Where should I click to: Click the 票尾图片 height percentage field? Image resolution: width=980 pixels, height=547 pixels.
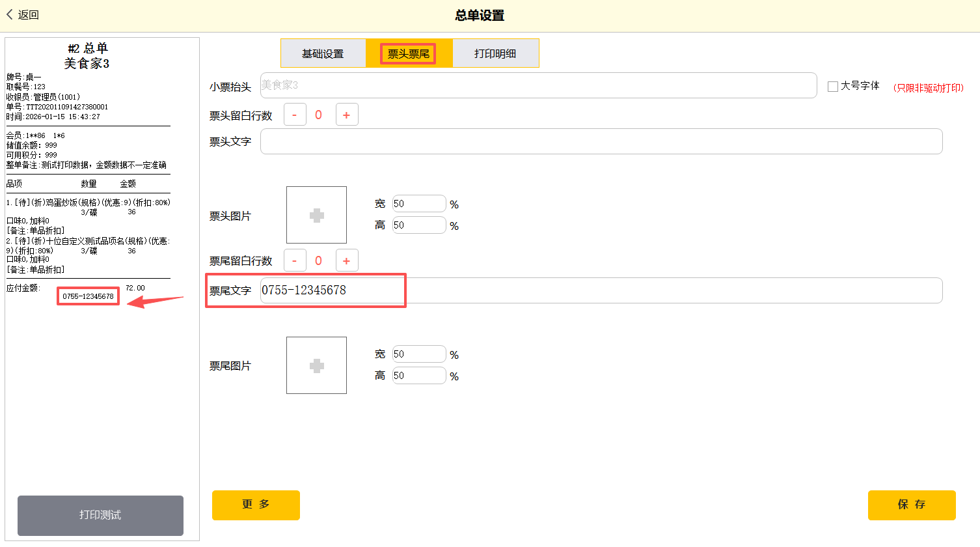[x=418, y=376]
